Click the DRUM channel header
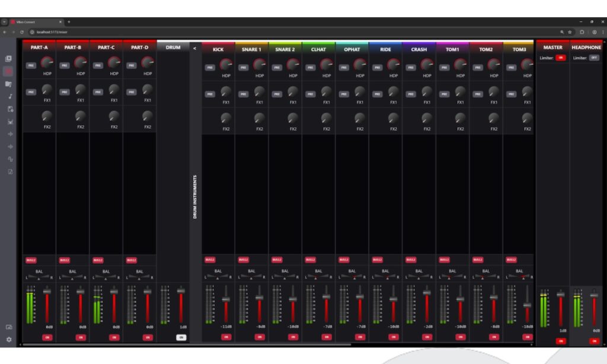 click(x=173, y=47)
